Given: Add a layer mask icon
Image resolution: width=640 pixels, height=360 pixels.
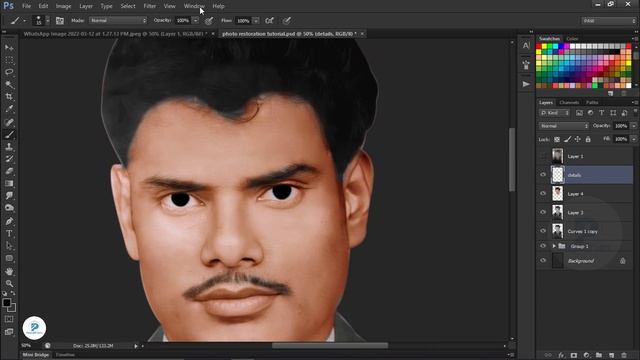Looking at the screenshot, I should [x=574, y=355].
